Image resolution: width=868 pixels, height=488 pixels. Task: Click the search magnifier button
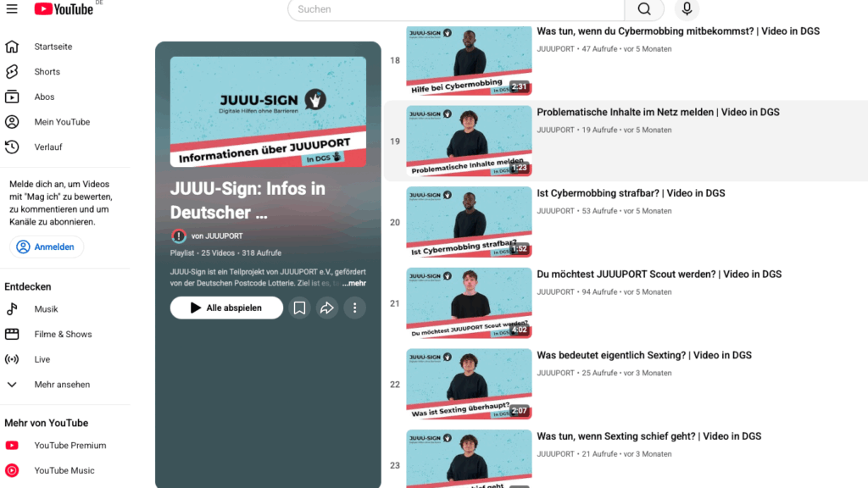(x=644, y=8)
